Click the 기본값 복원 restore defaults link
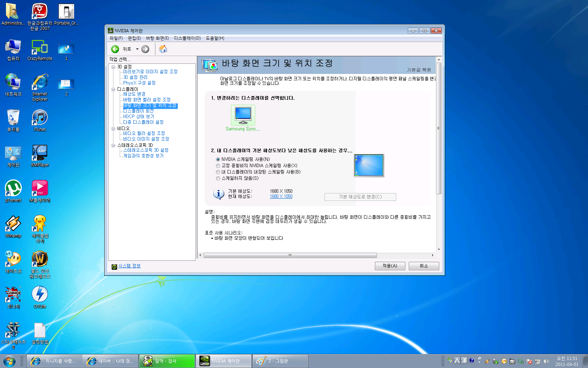The width and height of the screenshot is (588, 368). (x=419, y=70)
